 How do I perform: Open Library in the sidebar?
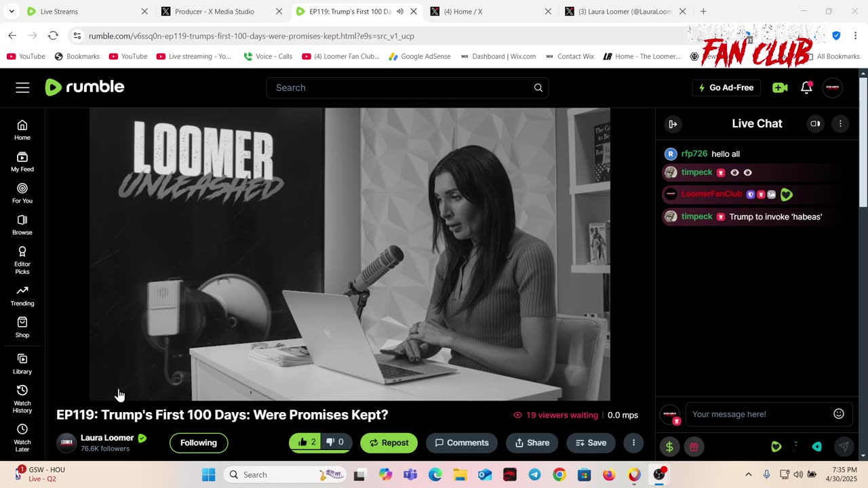[x=22, y=364]
